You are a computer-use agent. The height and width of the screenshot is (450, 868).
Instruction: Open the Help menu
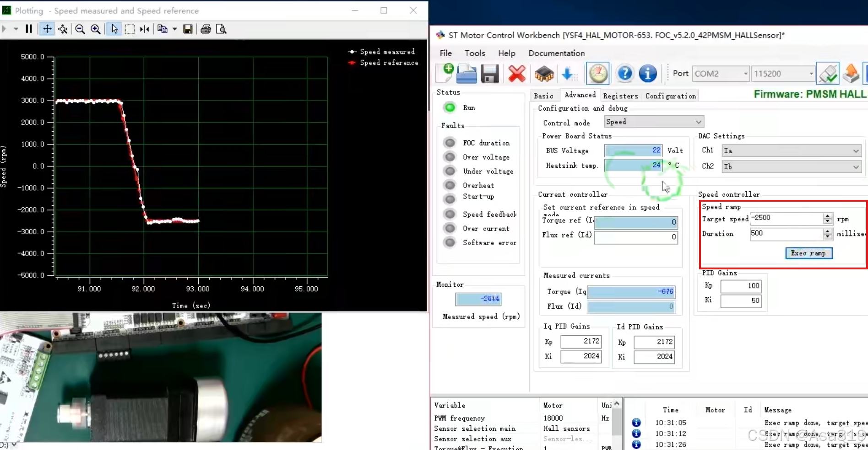507,53
